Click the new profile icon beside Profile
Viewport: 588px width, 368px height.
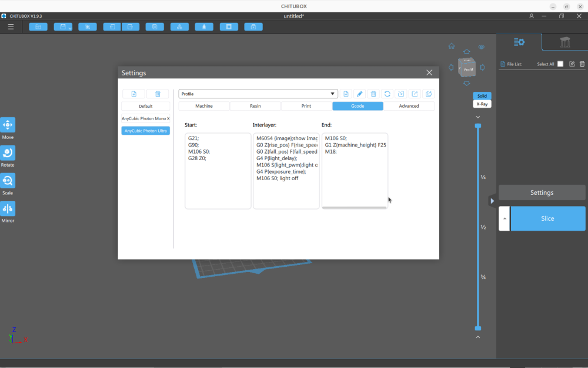pyautogui.click(x=346, y=94)
